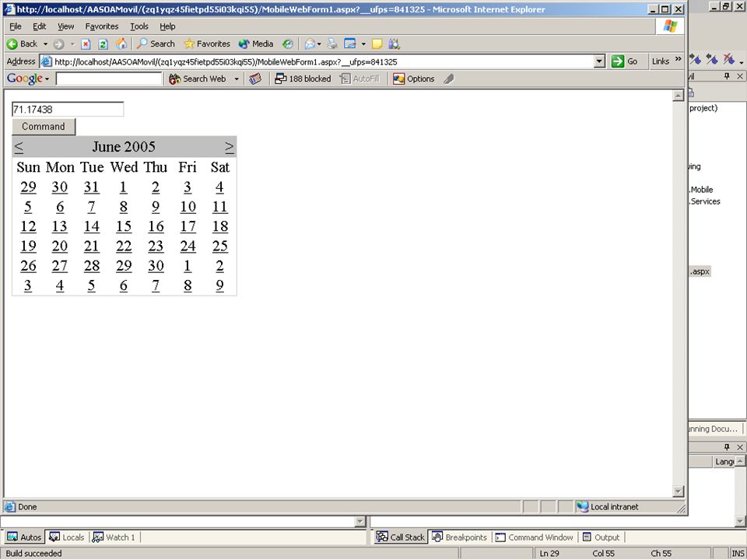This screenshot has width=747, height=560.
Task: Select June 10 in the calendar
Action: point(188,207)
